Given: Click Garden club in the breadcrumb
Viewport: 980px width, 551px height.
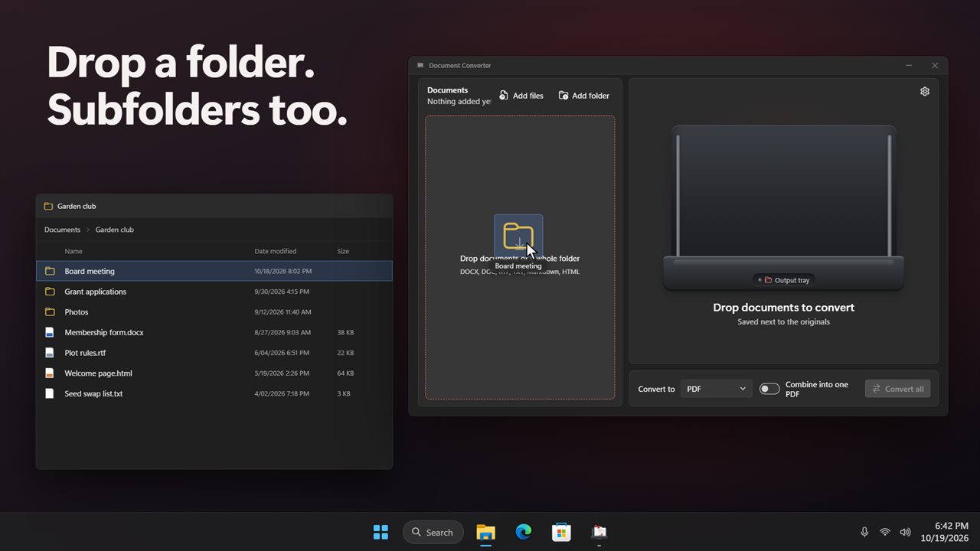Looking at the screenshot, I should (x=115, y=230).
